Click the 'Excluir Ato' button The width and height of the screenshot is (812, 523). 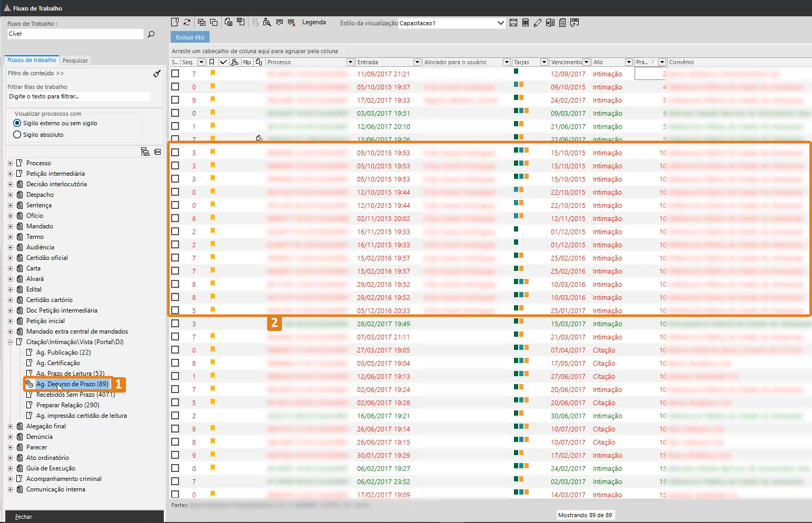[x=190, y=37]
